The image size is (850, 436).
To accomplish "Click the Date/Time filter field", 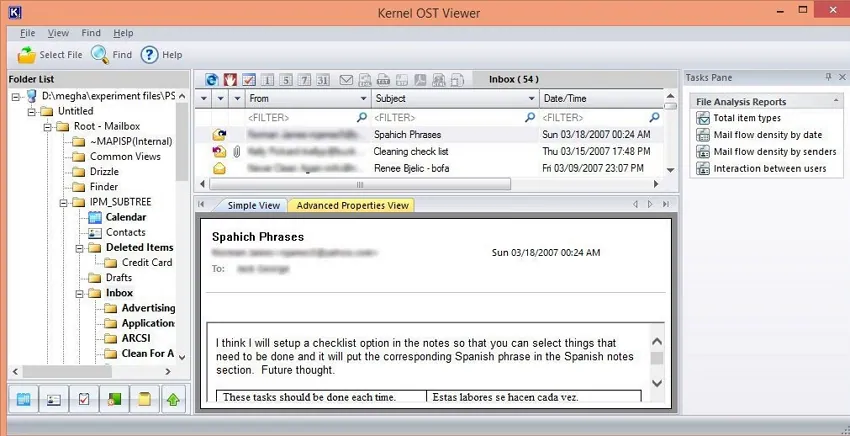I will [x=601, y=117].
